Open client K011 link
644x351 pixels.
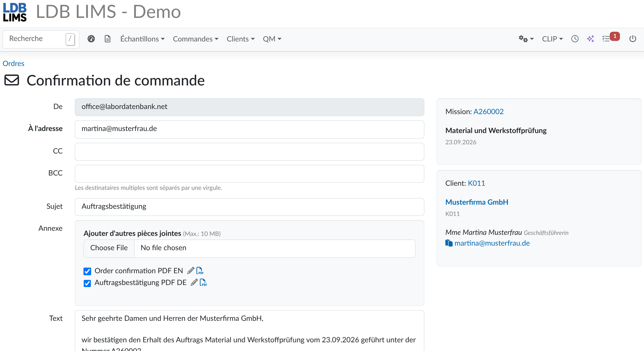[x=476, y=183]
